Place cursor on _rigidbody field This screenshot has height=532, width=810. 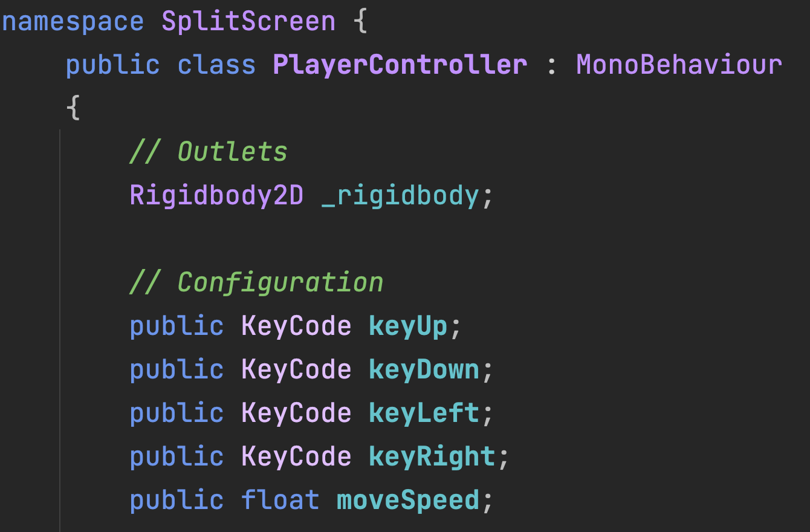point(400,195)
